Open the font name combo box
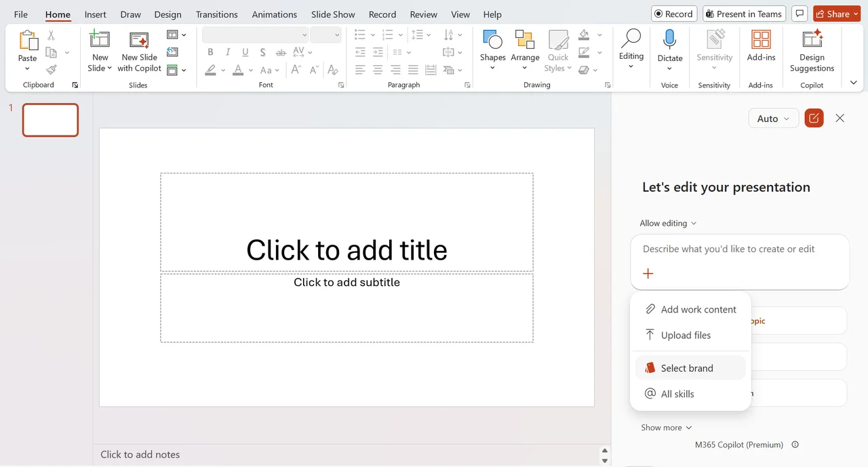Viewport: 868px width, 467px height. pos(256,35)
